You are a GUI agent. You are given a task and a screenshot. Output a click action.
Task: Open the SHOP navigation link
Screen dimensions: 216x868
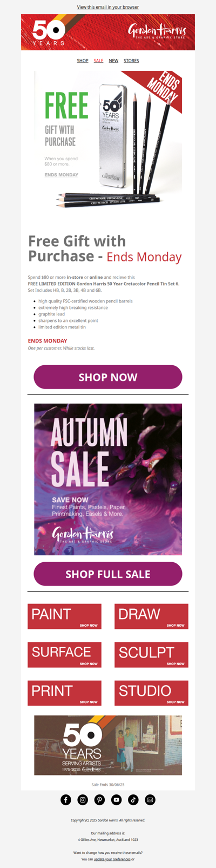click(83, 61)
